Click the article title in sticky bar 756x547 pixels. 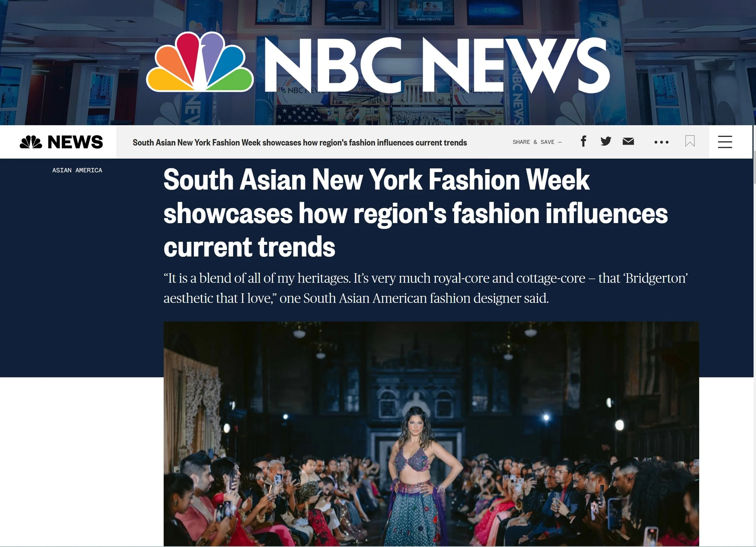[300, 143]
